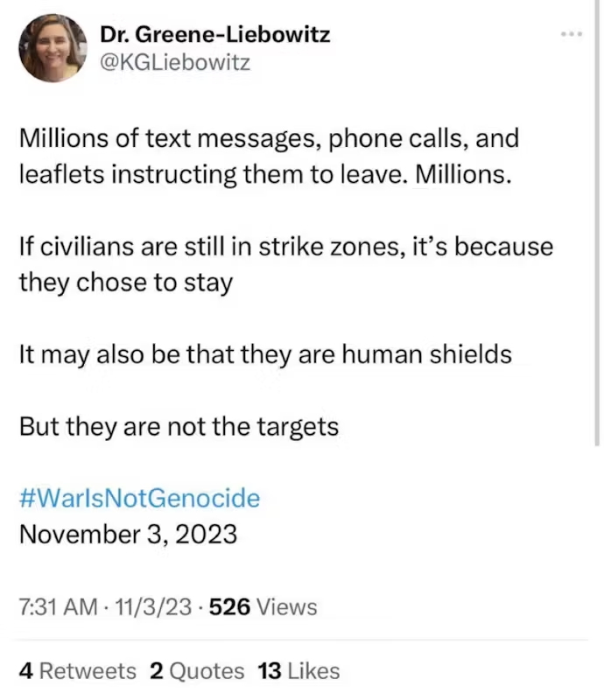
Task: Click the 11/3/23 post date
Action: (x=154, y=606)
